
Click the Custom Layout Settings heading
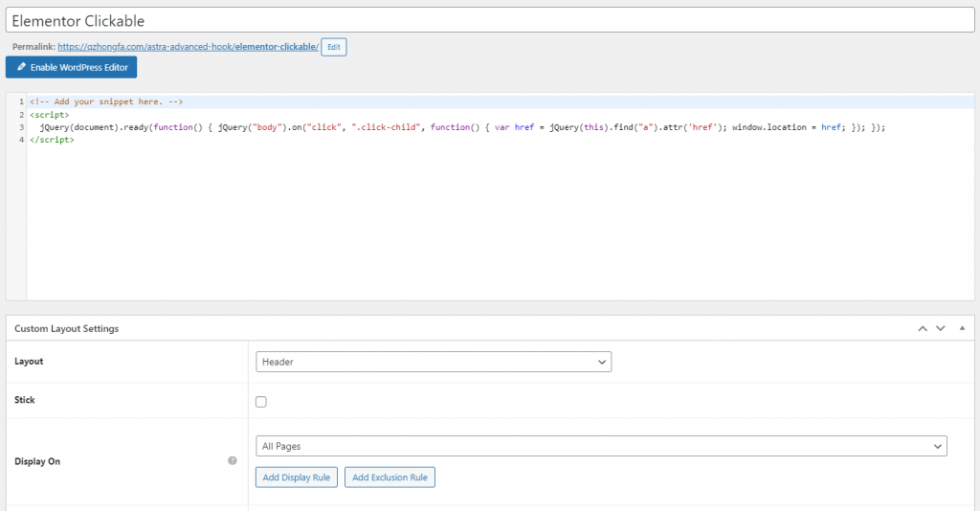coord(66,328)
